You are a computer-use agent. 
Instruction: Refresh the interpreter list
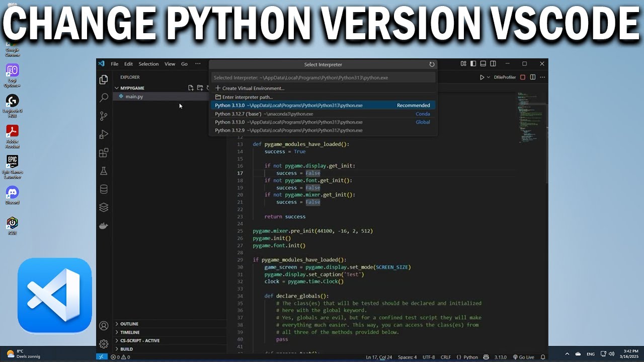(432, 64)
